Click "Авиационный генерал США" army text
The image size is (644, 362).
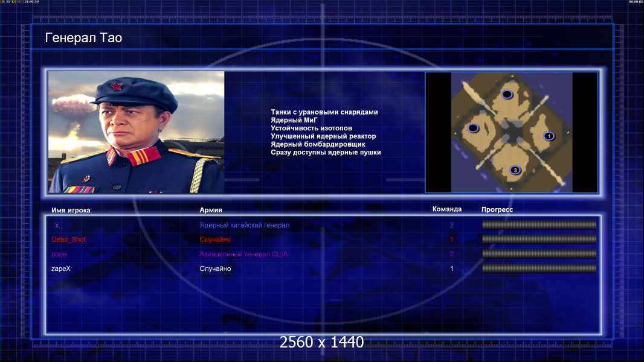[x=243, y=254]
